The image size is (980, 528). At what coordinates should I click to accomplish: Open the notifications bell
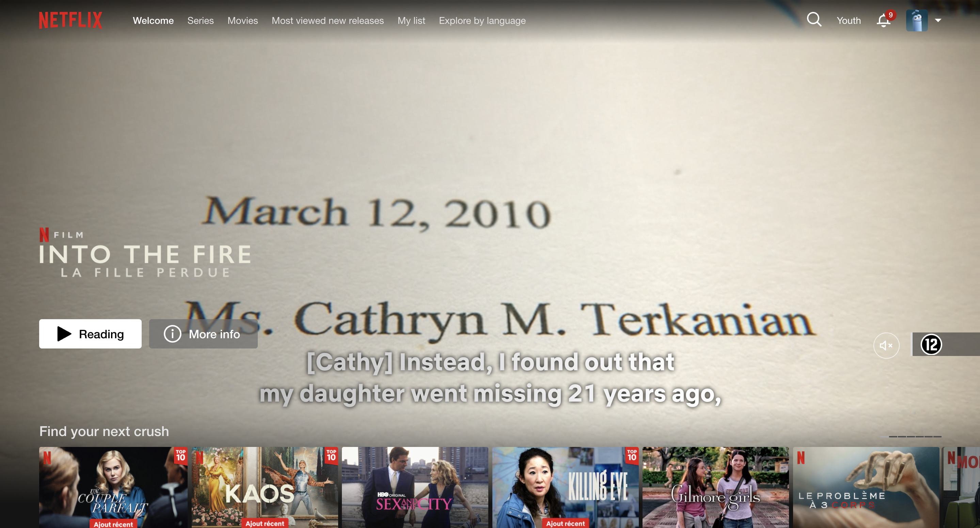(883, 20)
